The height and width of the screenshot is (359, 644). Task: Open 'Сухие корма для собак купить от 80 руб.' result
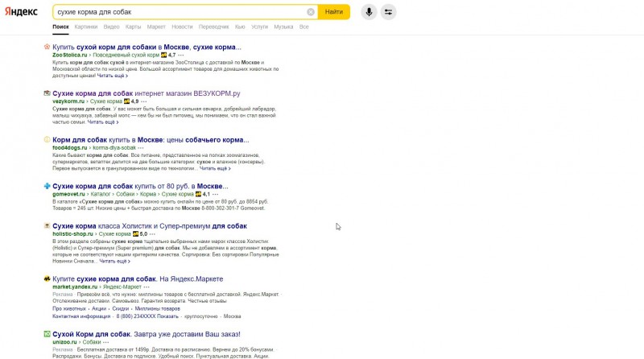tap(140, 186)
